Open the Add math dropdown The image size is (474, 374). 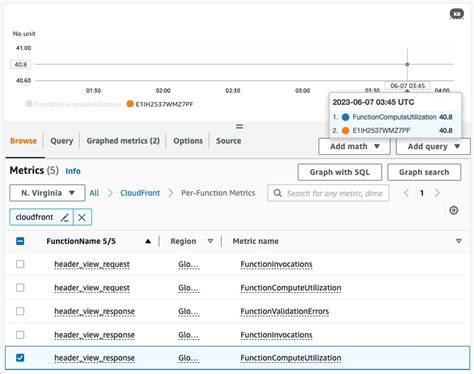pyautogui.click(x=354, y=146)
